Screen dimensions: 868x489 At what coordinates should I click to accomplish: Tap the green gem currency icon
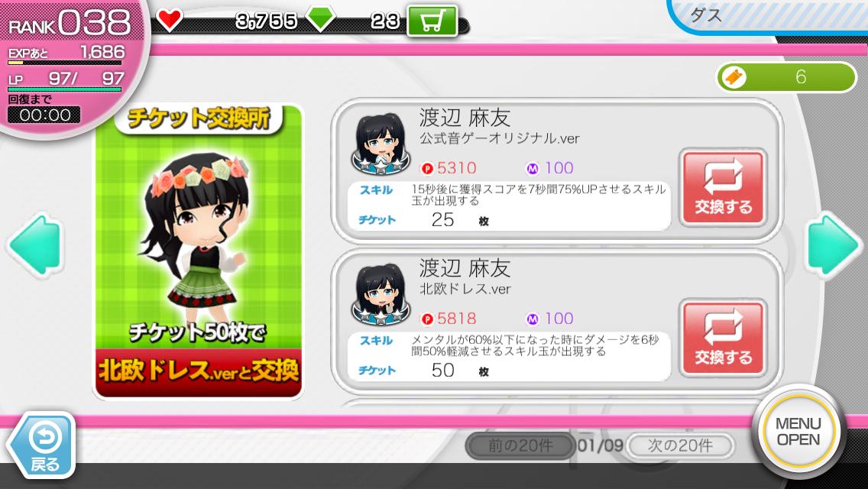click(320, 20)
